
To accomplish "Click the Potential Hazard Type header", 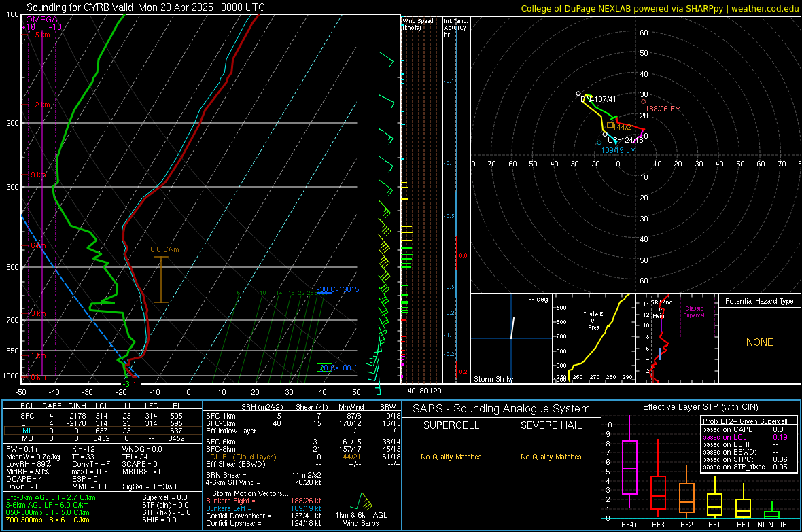I will pos(760,301).
